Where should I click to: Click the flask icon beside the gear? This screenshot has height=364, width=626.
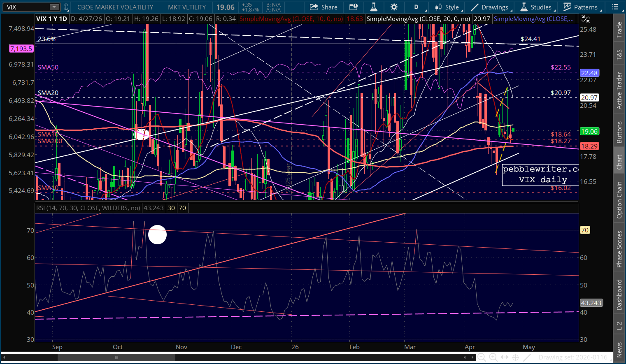tap(374, 7)
